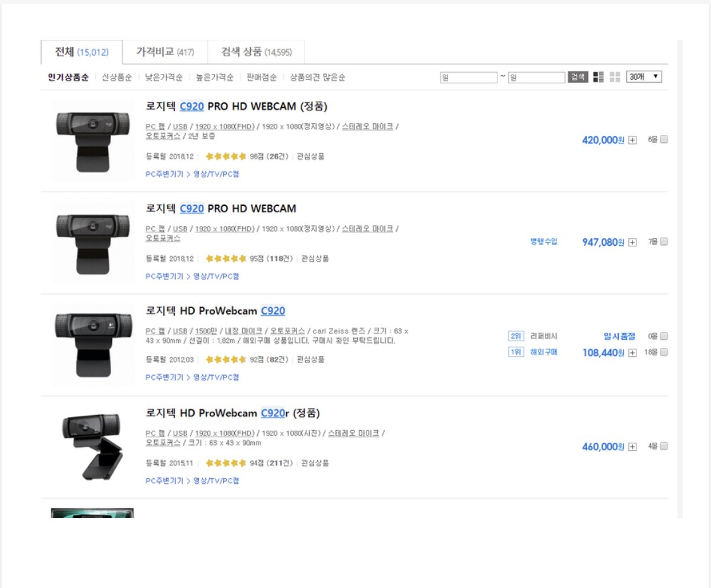The height and width of the screenshot is (588, 711).
Task: Click the minimum price input field
Action: (x=468, y=78)
